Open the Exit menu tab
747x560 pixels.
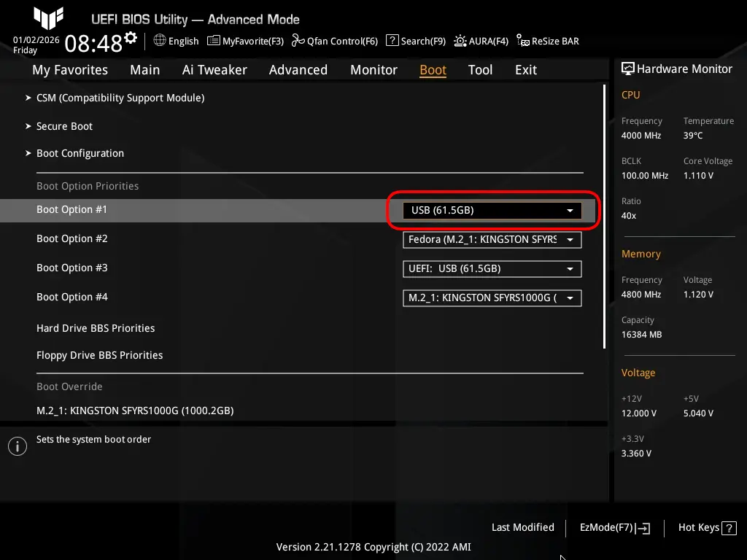[x=525, y=69]
